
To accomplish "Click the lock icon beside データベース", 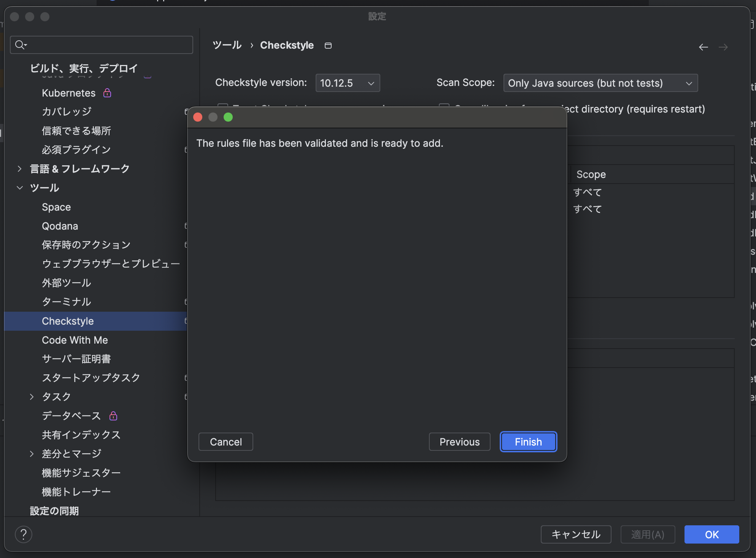I will pos(113,416).
